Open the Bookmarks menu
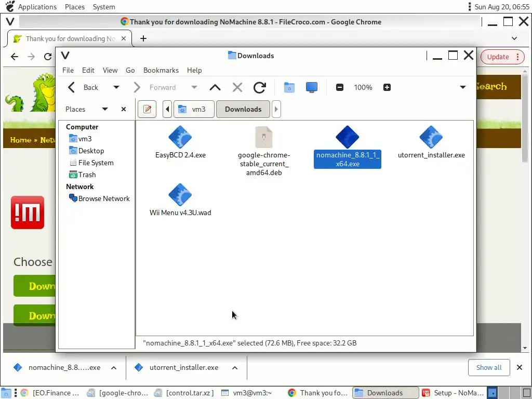Screen dimensions: 532x399 161,70
